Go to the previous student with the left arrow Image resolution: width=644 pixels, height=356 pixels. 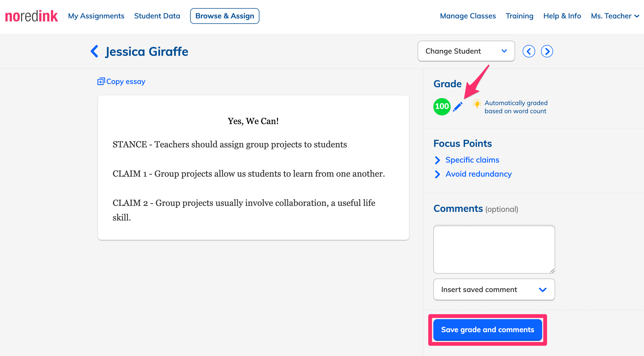tap(529, 51)
